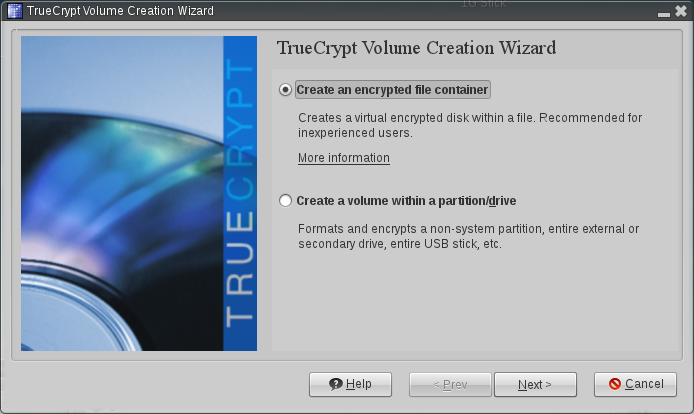Image resolution: width=694 pixels, height=414 pixels.
Task: Click the red no-entry icon on Cancel button
Action: tap(615, 384)
